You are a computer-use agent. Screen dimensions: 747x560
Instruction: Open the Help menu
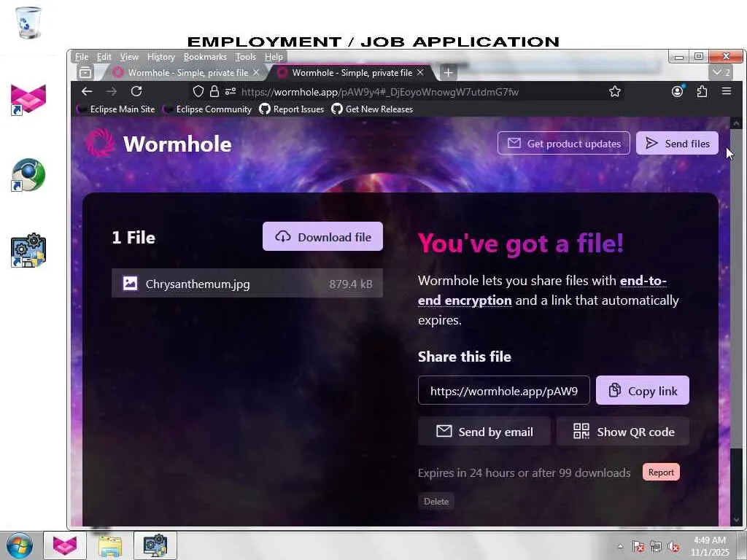click(x=274, y=57)
